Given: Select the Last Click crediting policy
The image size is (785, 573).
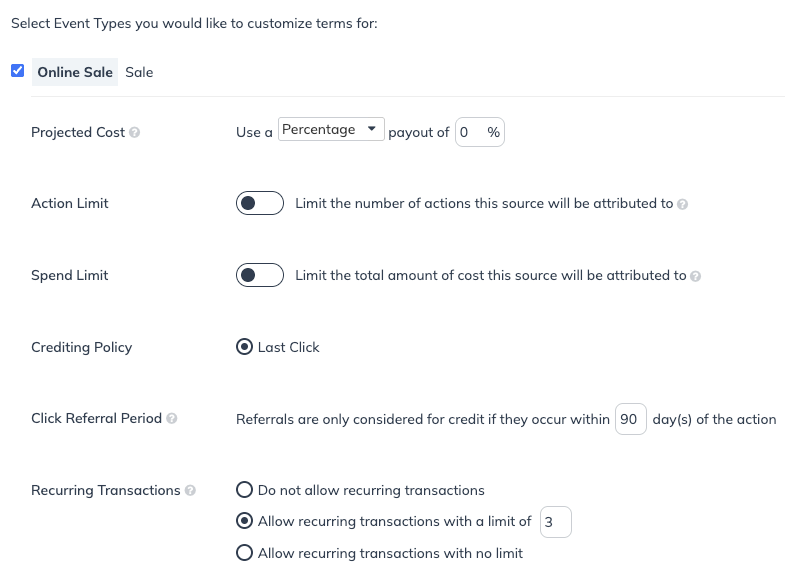Looking at the screenshot, I should coord(243,347).
